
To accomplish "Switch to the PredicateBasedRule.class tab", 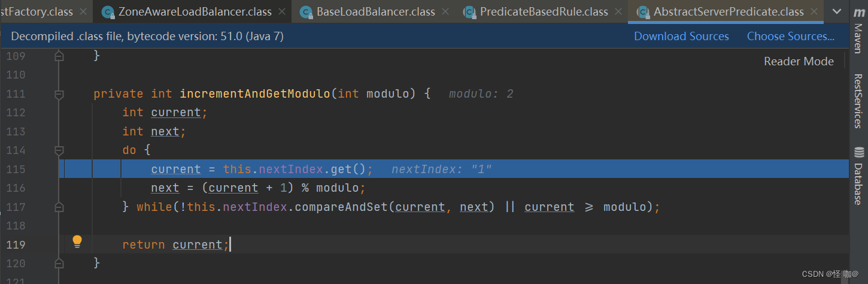I will coord(544,11).
